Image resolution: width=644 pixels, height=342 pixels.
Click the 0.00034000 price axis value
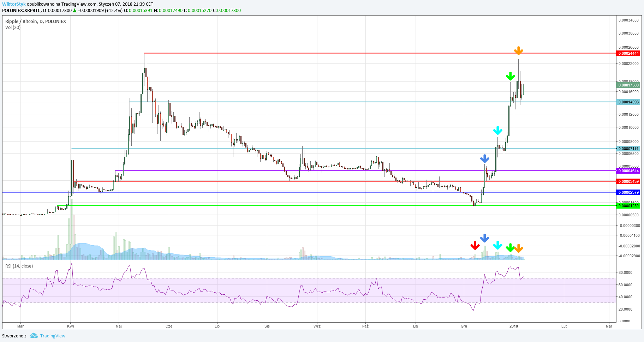pos(628,20)
